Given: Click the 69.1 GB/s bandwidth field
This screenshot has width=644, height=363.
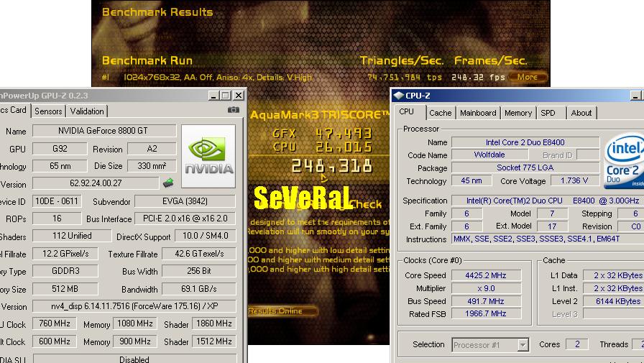Looking at the screenshot, I should pyautogui.click(x=199, y=289).
